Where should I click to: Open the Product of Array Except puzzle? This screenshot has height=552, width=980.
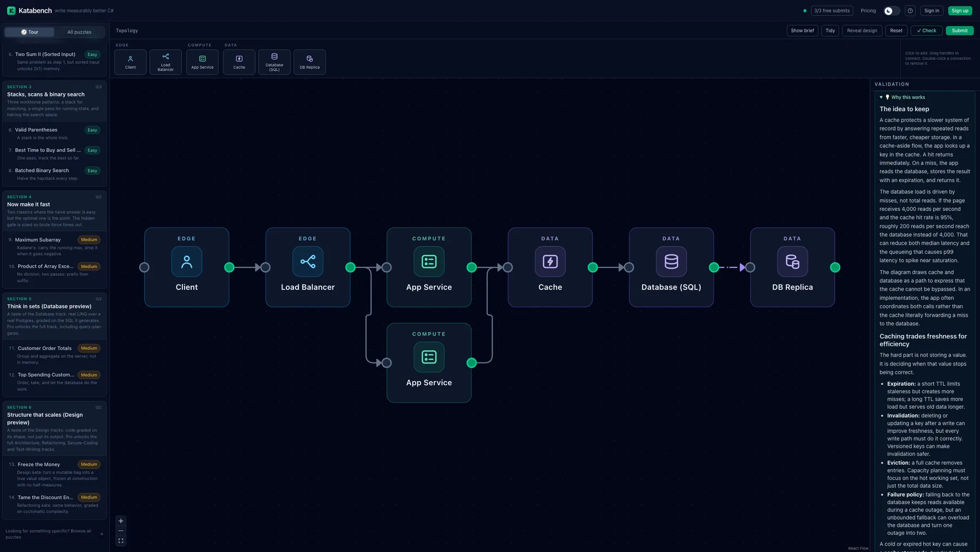[x=54, y=273]
